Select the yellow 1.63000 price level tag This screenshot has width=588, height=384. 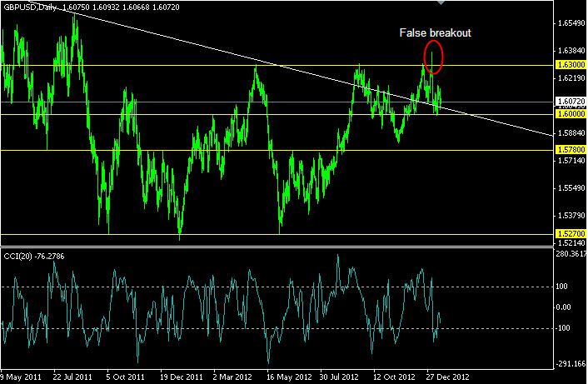571,65
